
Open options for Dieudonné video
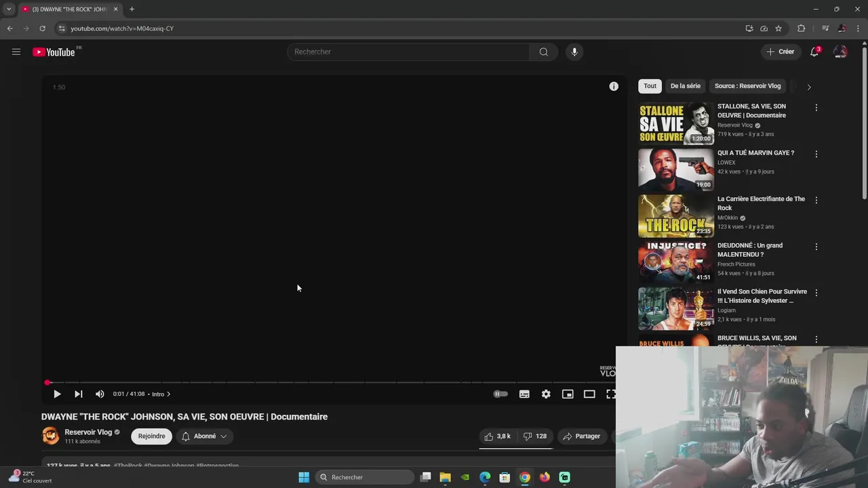816,247
